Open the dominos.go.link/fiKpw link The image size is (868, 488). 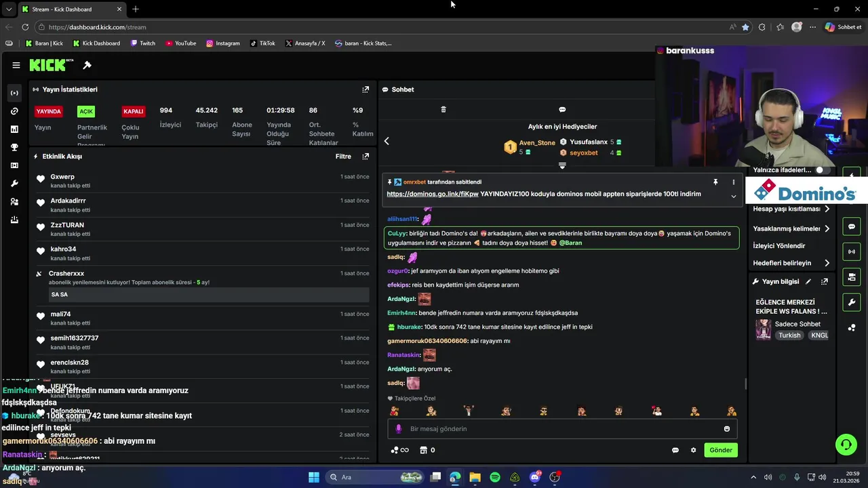(433, 194)
